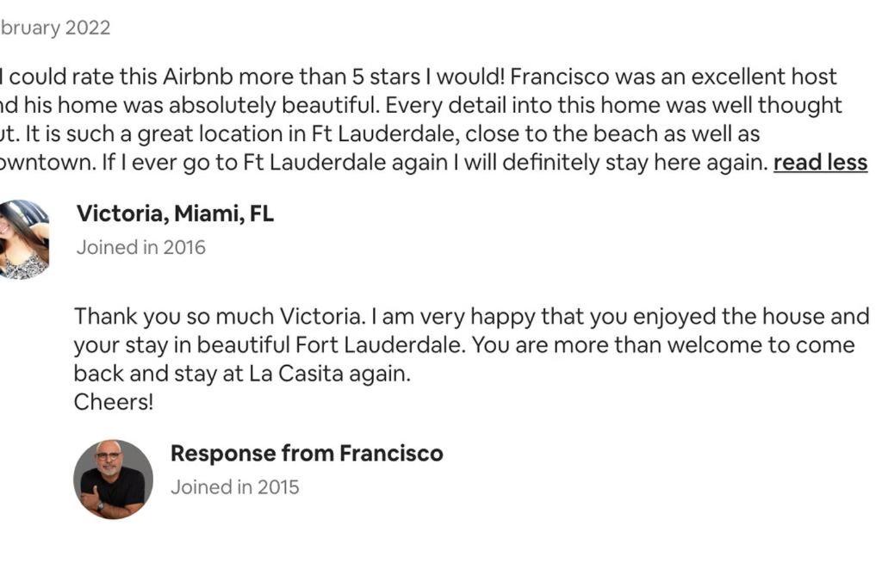
Task: Collapse the review with "read less"
Action: [820, 163]
